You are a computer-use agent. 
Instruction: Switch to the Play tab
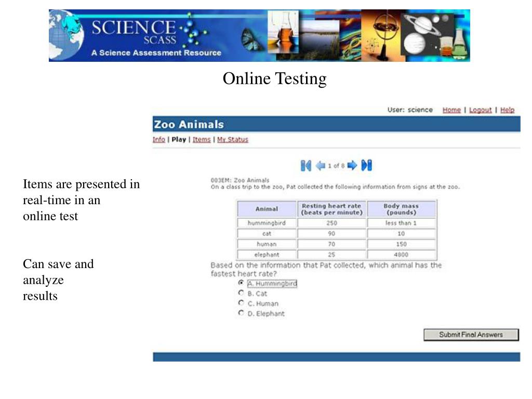(179, 139)
